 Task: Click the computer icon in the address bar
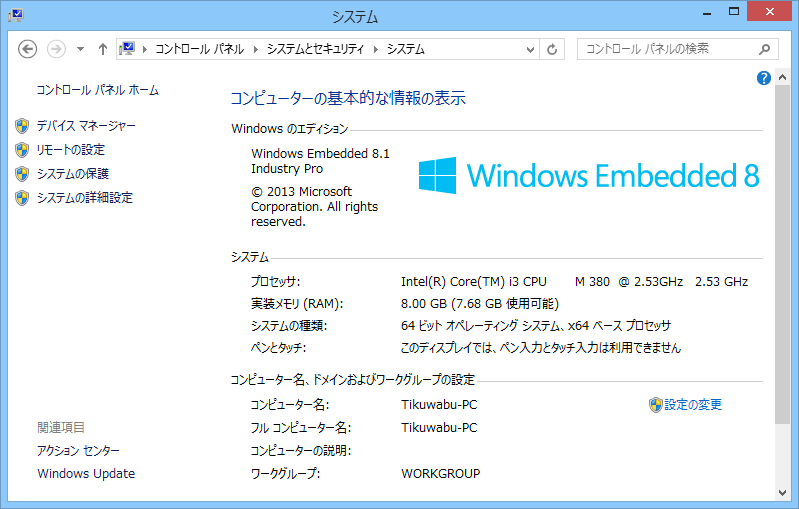(x=126, y=49)
